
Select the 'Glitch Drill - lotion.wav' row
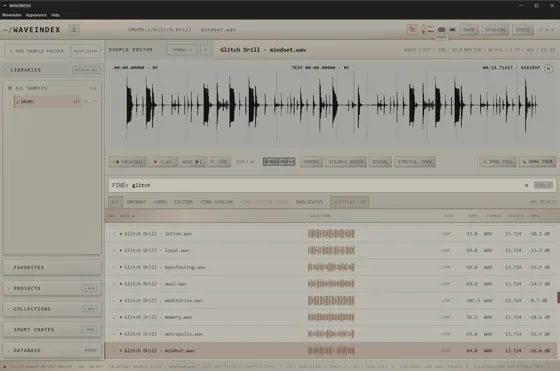[332, 234]
